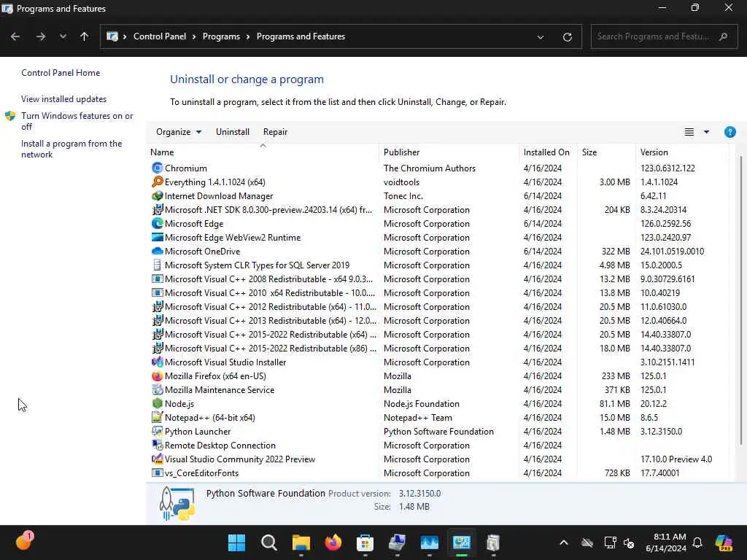Open File Explorer from taskbar
Screen dimensions: 747x560
(301, 542)
